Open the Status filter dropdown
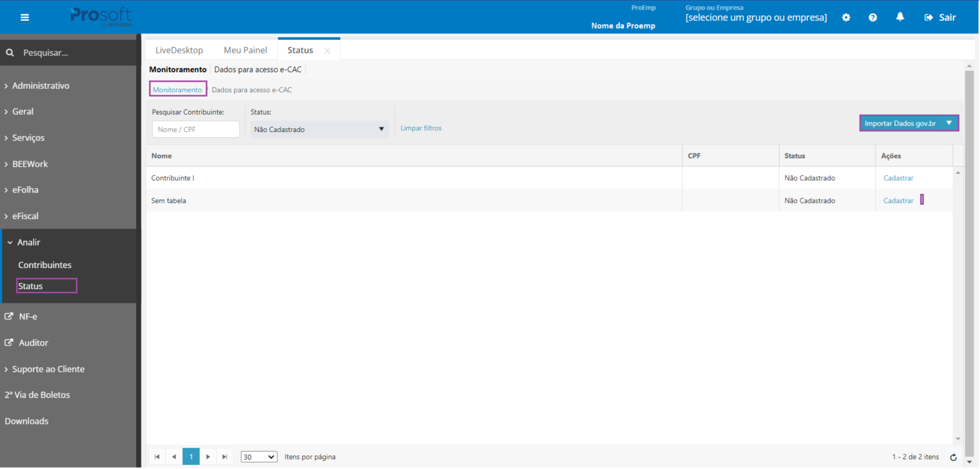This screenshot has width=980, height=469. point(320,129)
